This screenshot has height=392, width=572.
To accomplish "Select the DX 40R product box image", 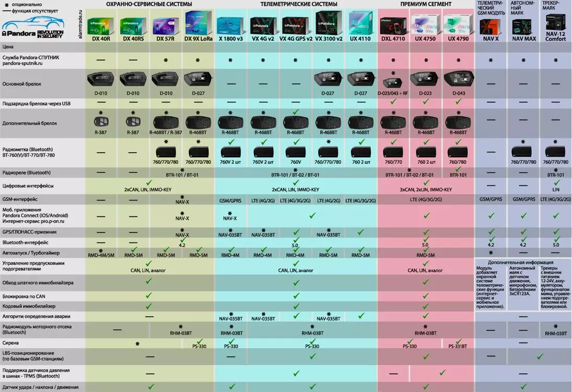I will [100, 26].
